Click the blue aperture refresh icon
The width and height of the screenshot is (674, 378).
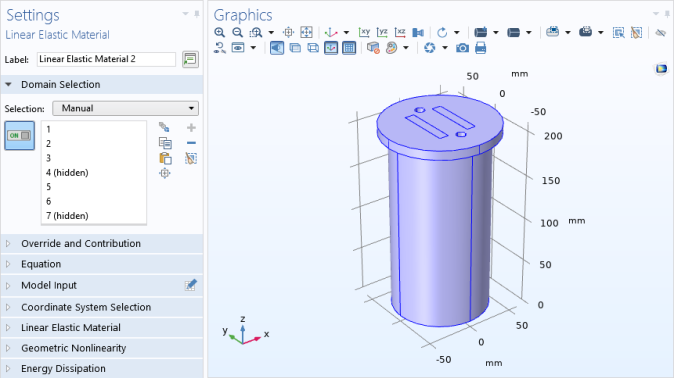click(x=429, y=48)
